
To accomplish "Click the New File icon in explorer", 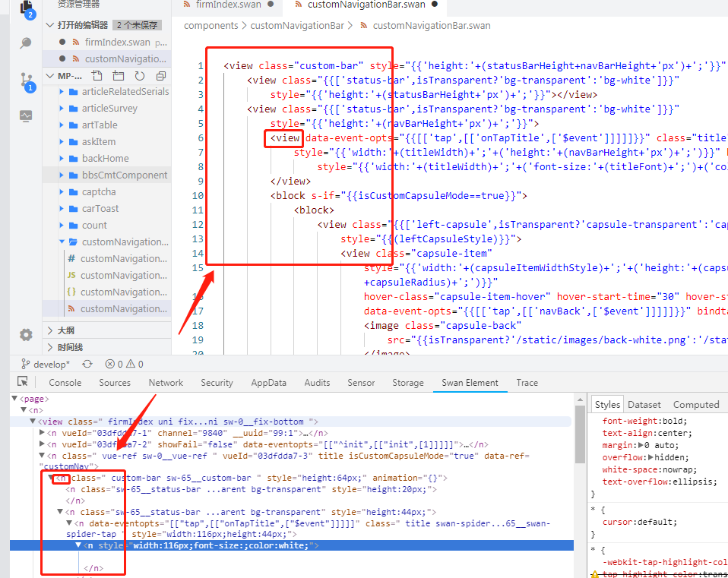I will (97, 76).
